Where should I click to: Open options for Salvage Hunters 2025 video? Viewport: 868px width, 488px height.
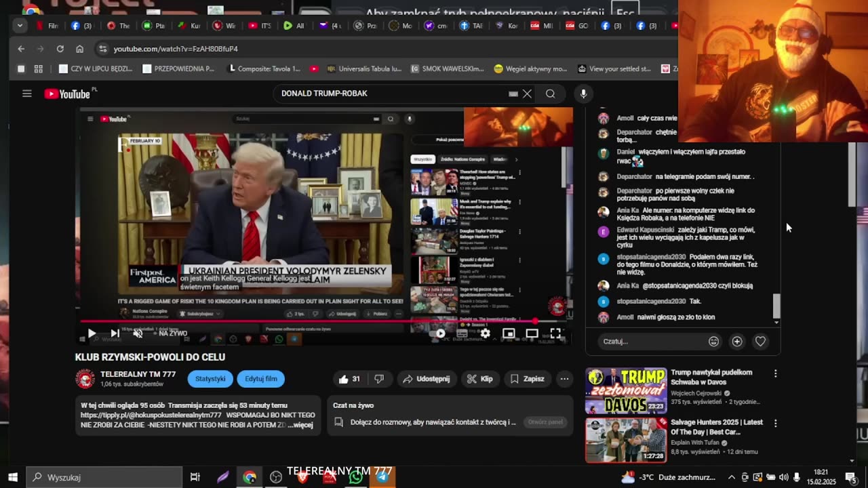point(775,423)
